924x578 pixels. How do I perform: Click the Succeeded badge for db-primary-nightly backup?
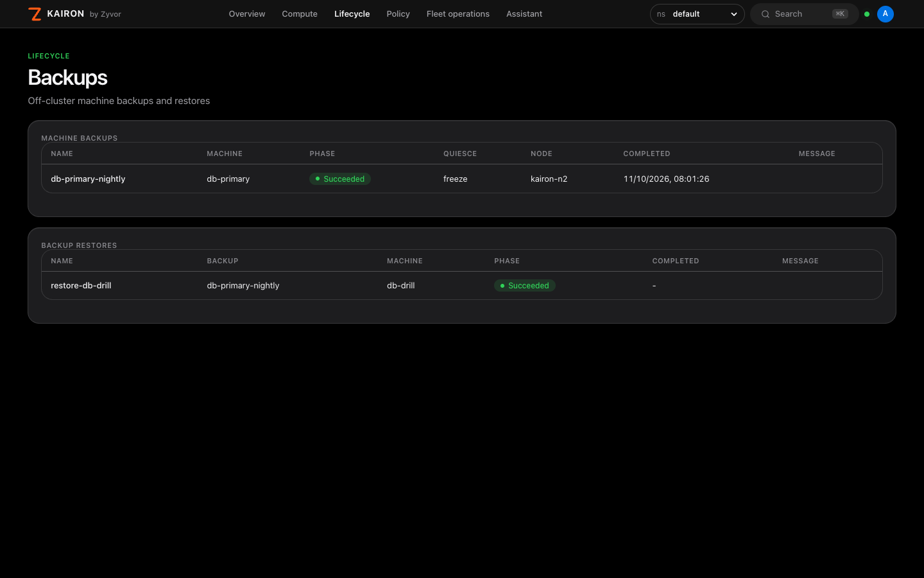340,179
